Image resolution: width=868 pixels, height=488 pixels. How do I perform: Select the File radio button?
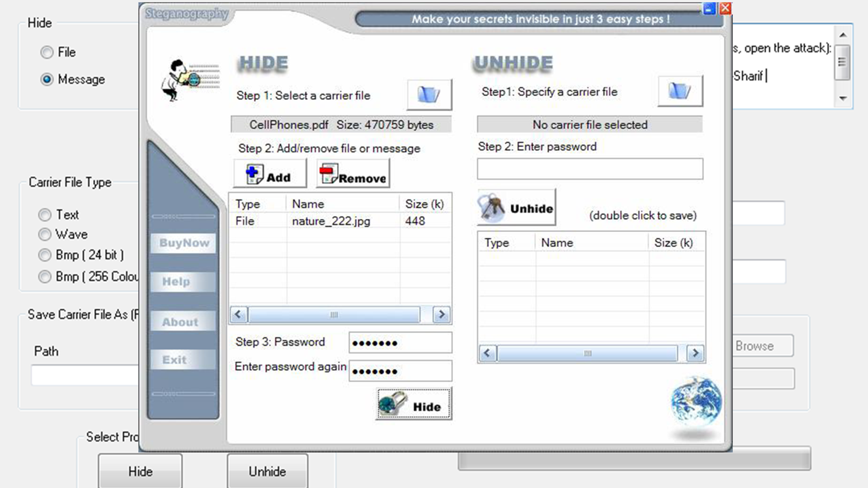[47, 52]
